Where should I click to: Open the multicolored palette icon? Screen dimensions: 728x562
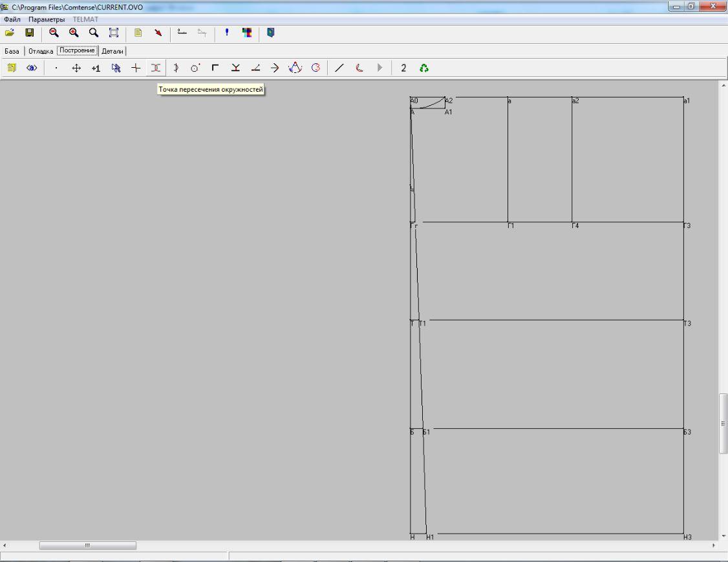coord(246,33)
